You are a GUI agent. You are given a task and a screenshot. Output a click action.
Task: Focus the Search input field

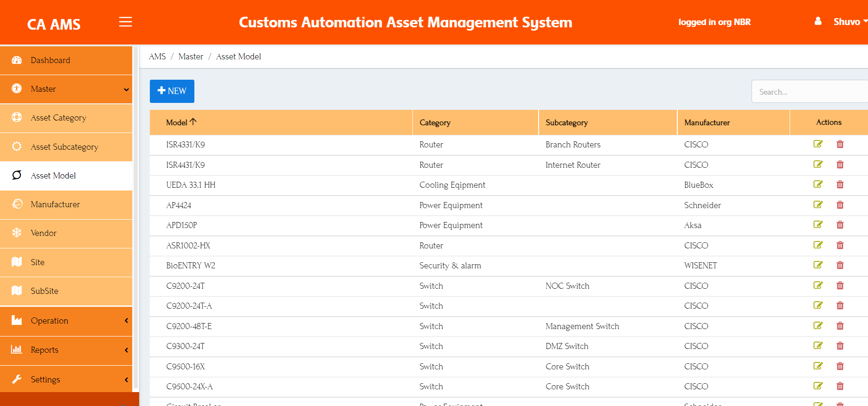[810, 92]
